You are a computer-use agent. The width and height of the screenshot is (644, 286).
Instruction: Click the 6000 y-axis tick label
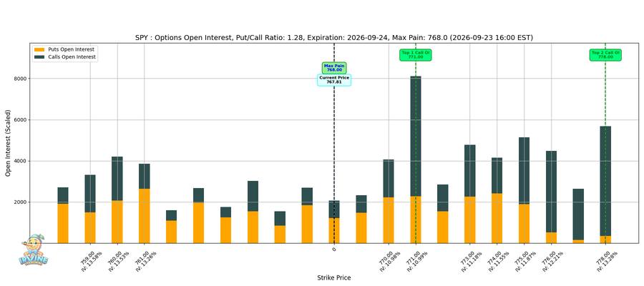21,120
